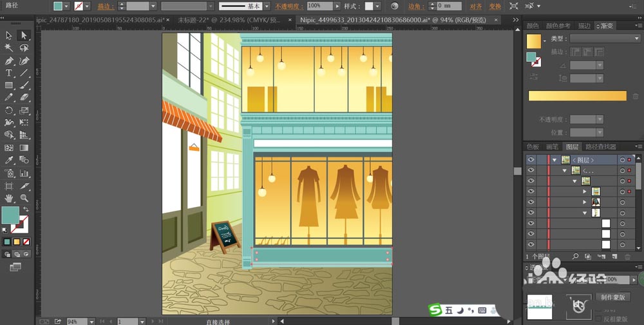Image resolution: width=644 pixels, height=325 pixels.
Task: Delete gradient stop with trash icon
Action: [x=636, y=96]
